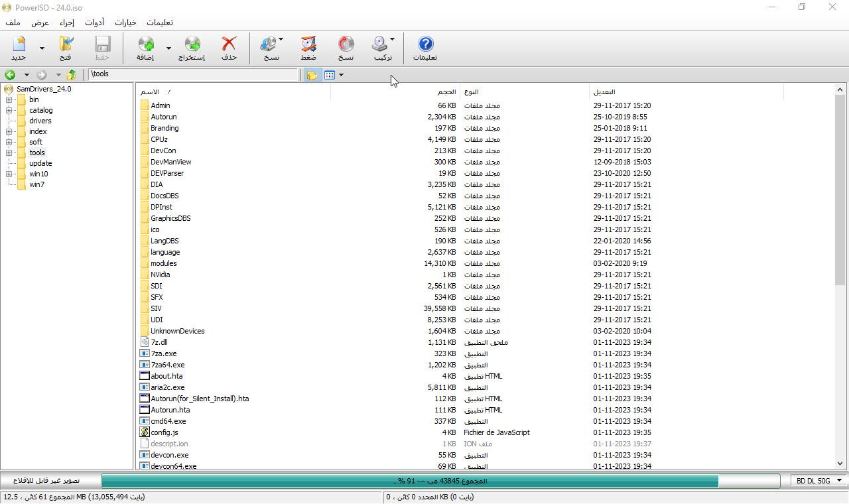
Task: Click the green Back navigation arrow
Action: click(x=10, y=75)
